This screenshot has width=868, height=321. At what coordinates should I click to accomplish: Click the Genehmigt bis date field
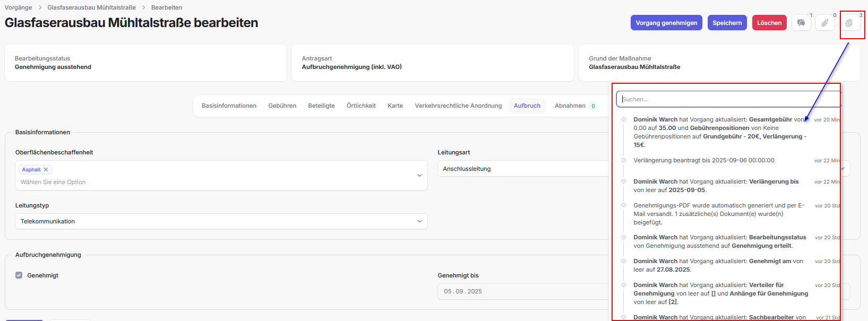click(x=523, y=291)
